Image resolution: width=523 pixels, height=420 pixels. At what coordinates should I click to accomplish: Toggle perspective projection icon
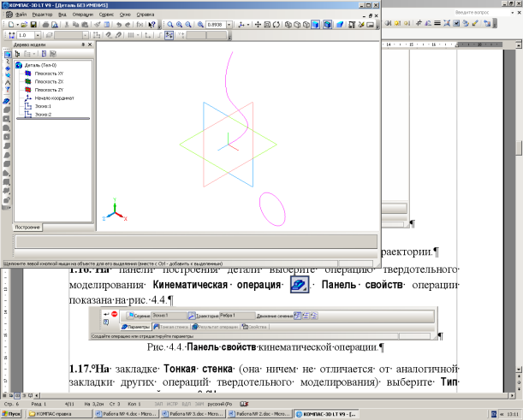point(340,25)
